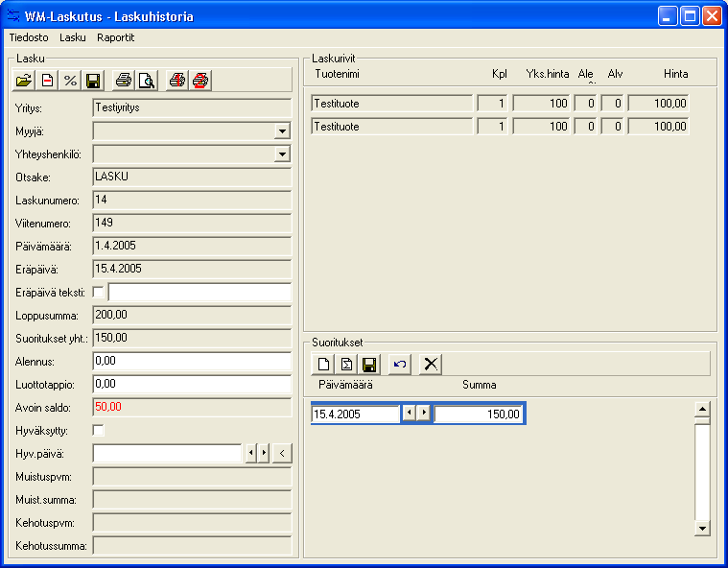Increase Hyv.päivä date with right arrow
Image resolution: width=728 pixels, height=568 pixels.
[264, 453]
